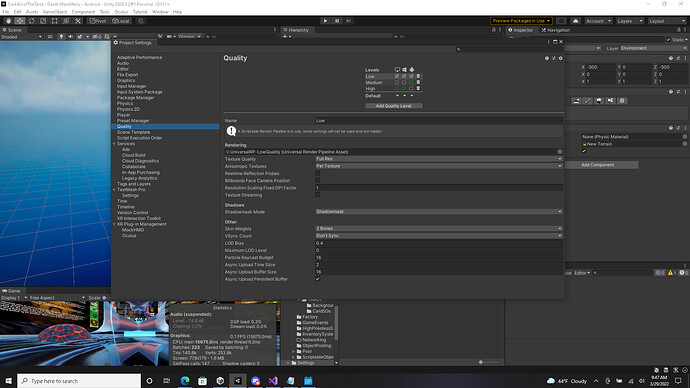Click the Add Component button
This screenshot has width=690, height=388.
[597, 165]
